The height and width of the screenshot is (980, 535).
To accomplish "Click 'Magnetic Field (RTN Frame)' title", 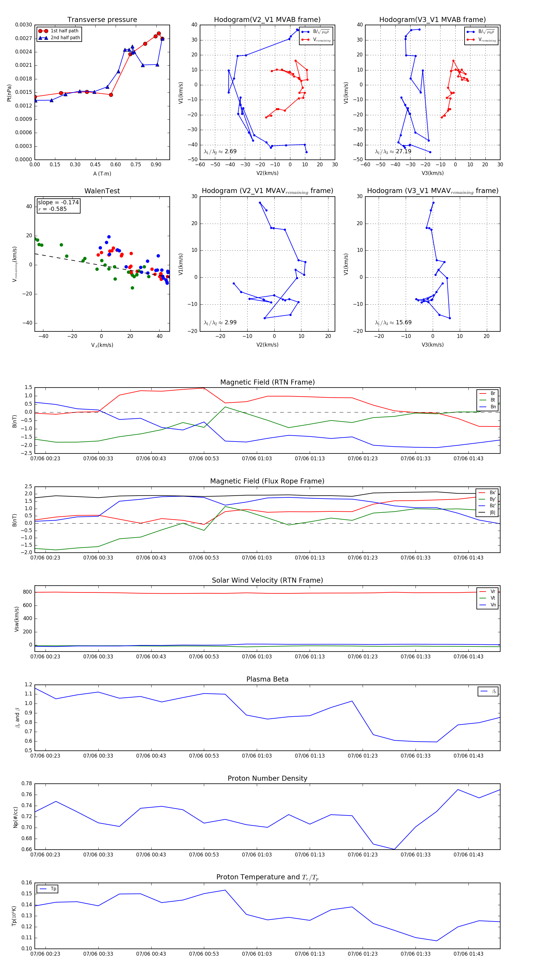I will click(x=267, y=382).
